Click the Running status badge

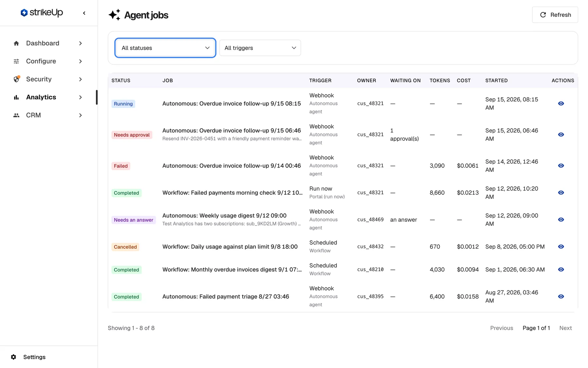click(x=123, y=104)
